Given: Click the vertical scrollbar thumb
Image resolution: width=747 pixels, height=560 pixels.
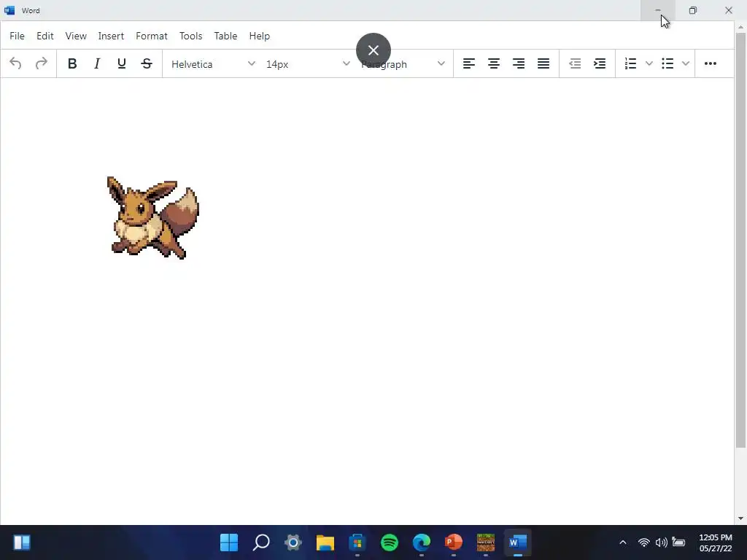Looking at the screenshot, I should (x=740, y=240).
